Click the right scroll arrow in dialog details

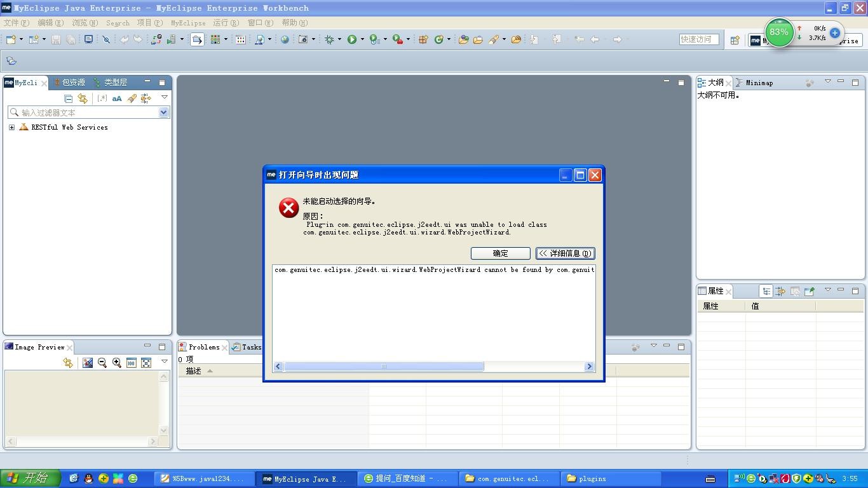click(x=589, y=367)
